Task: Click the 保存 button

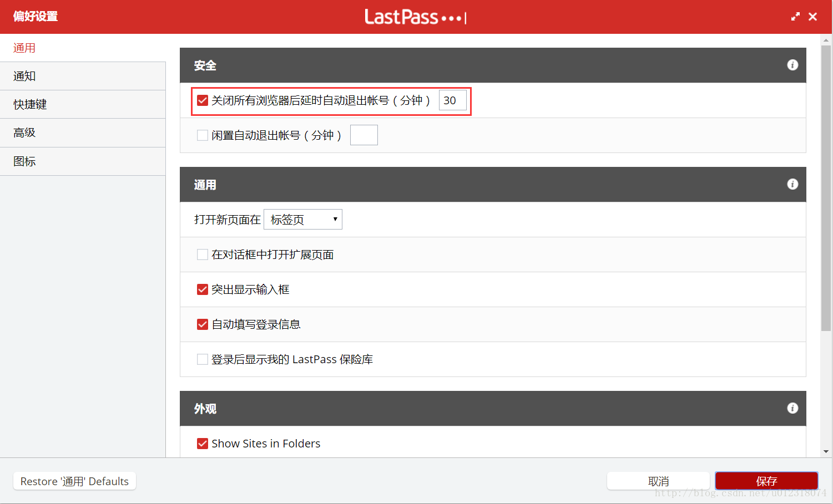Action: pos(766,481)
